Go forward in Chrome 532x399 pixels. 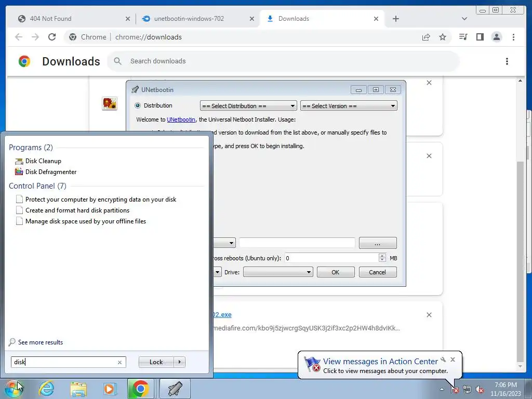click(x=35, y=37)
